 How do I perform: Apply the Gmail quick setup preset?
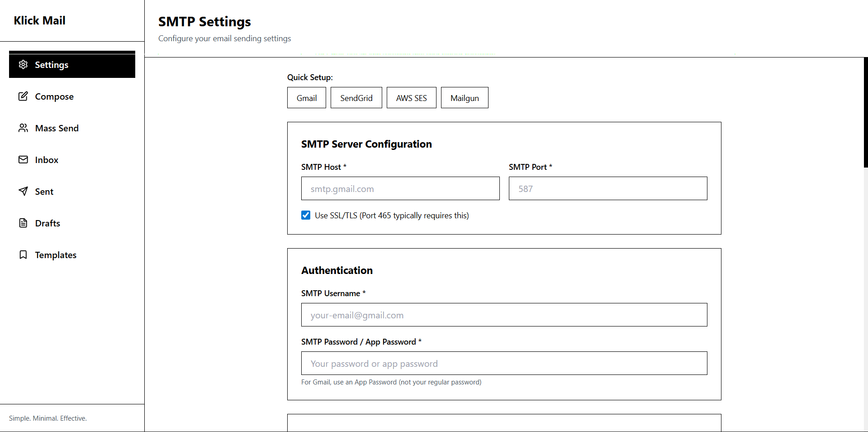[x=306, y=97]
